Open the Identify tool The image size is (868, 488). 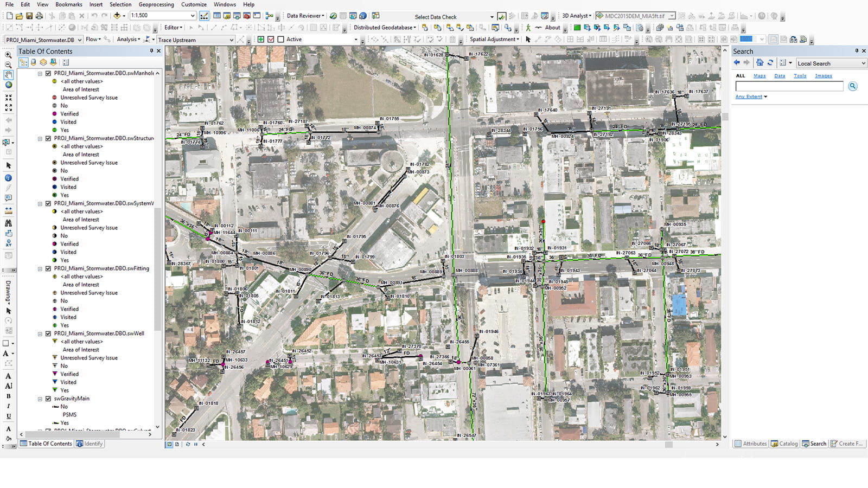(x=8, y=177)
